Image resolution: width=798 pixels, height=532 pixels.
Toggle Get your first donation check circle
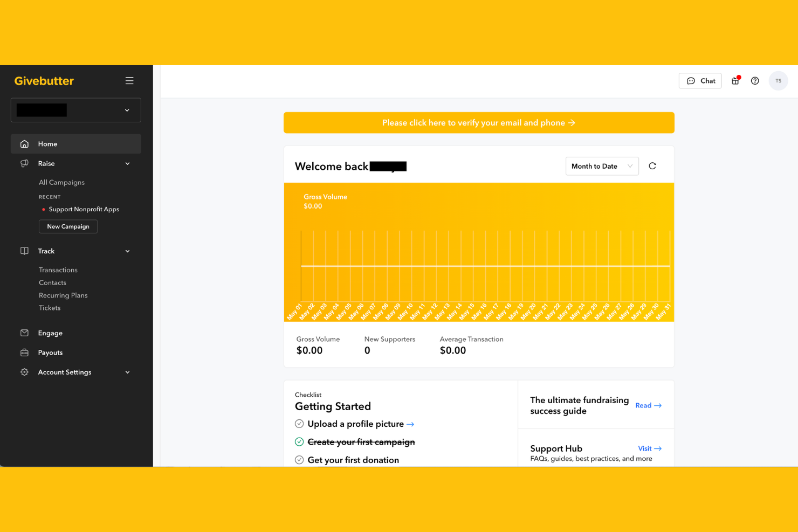coord(299,460)
